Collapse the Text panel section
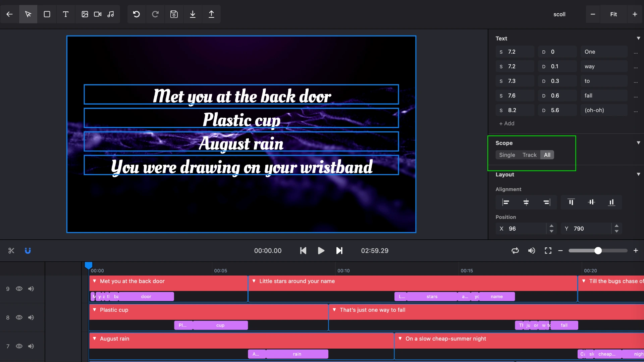Viewport: 644px width, 362px height. click(638, 39)
